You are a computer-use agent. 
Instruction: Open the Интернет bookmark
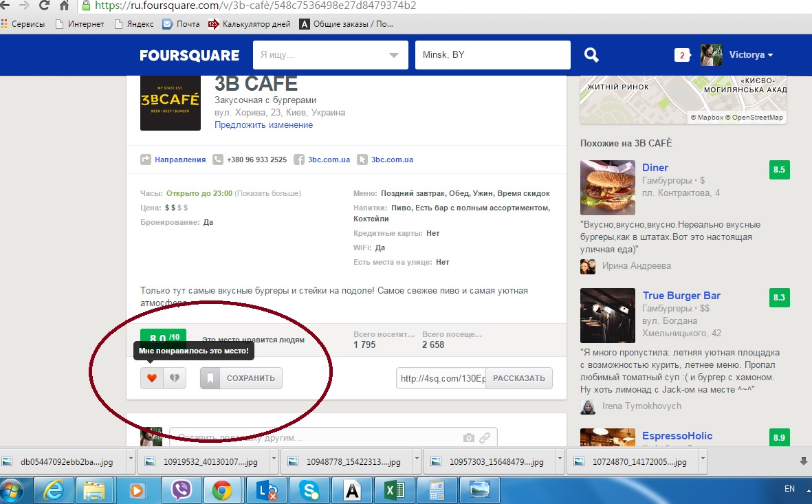[x=80, y=24]
